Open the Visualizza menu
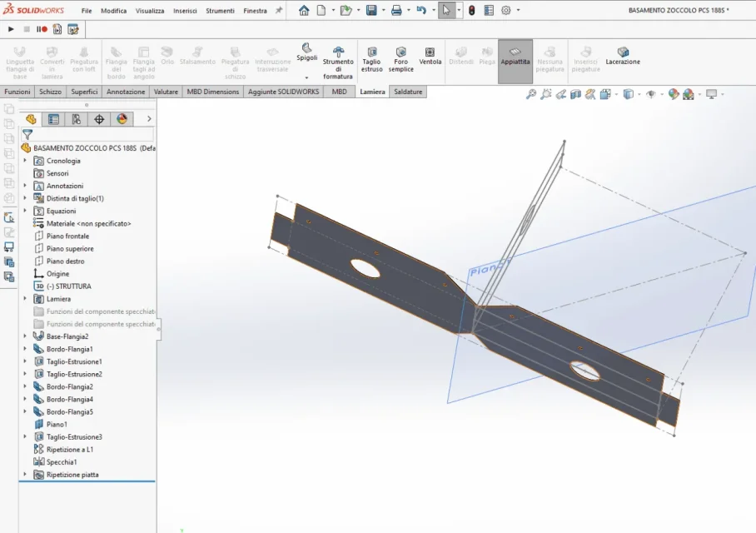 [x=150, y=11]
